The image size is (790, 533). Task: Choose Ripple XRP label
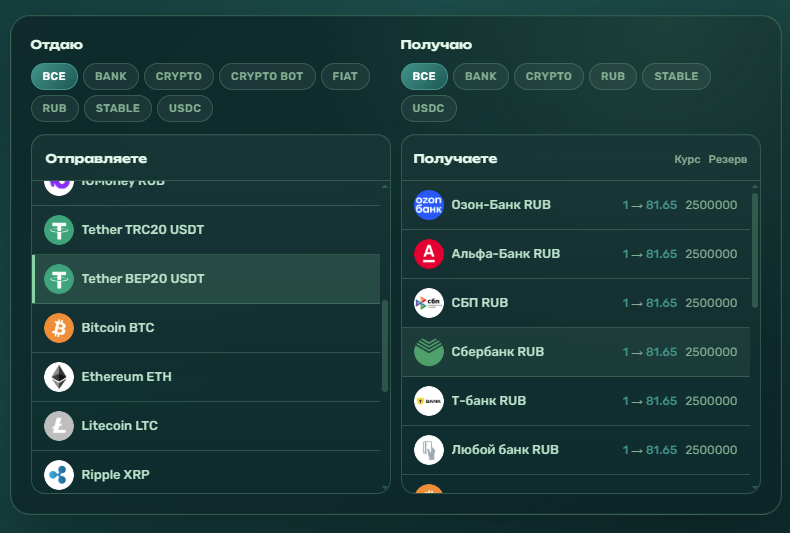coord(115,475)
